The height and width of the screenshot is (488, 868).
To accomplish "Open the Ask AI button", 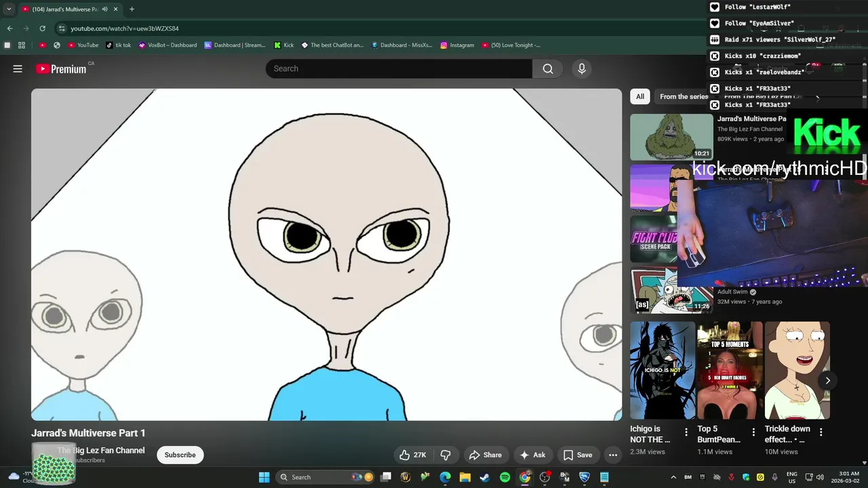I will tap(532, 455).
